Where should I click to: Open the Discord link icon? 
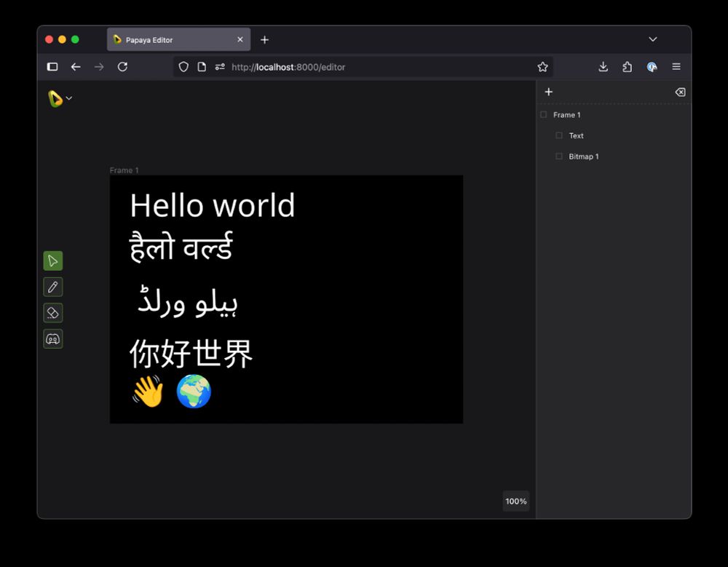[x=53, y=339]
